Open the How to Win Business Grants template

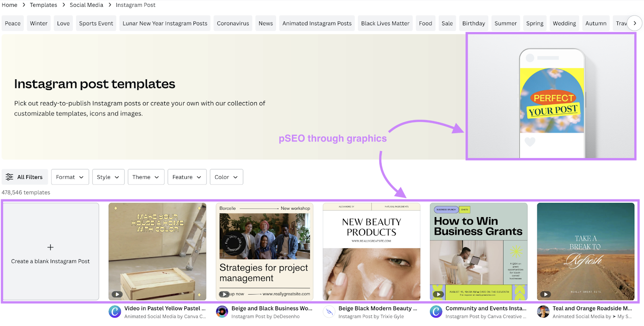click(x=479, y=251)
